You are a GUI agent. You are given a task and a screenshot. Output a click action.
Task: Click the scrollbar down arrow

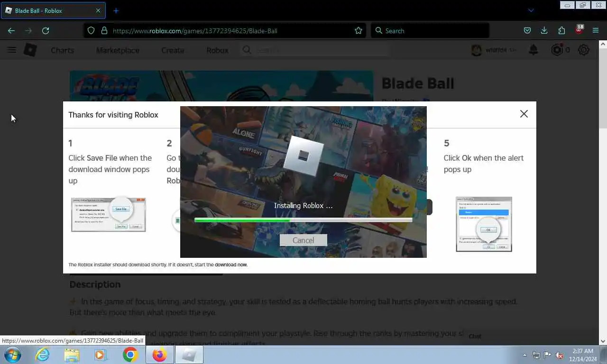point(603,341)
